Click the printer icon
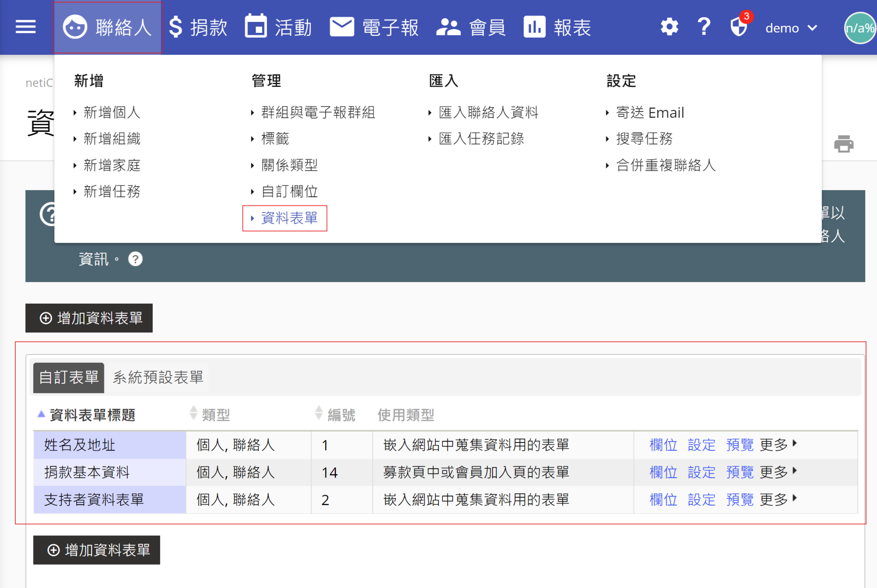 [x=844, y=144]
